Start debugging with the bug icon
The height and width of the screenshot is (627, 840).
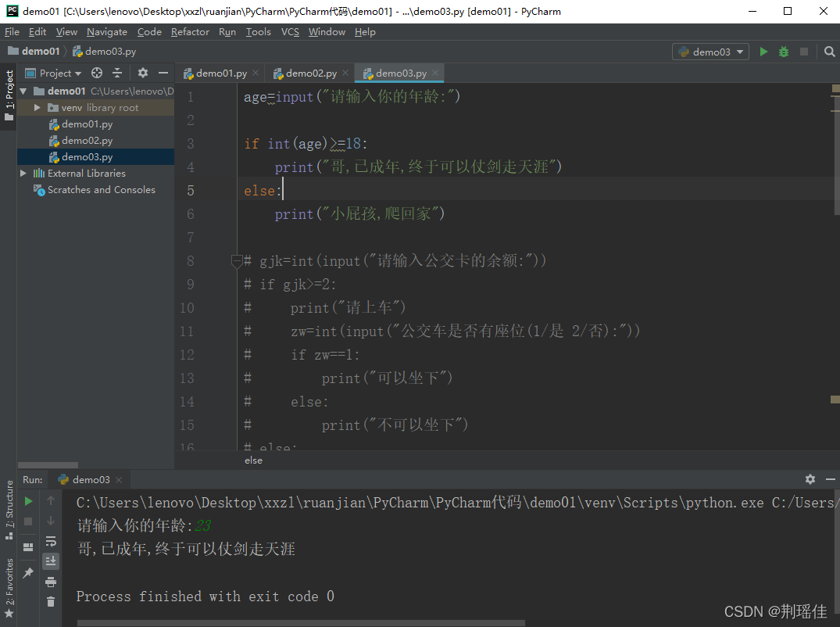784,51
